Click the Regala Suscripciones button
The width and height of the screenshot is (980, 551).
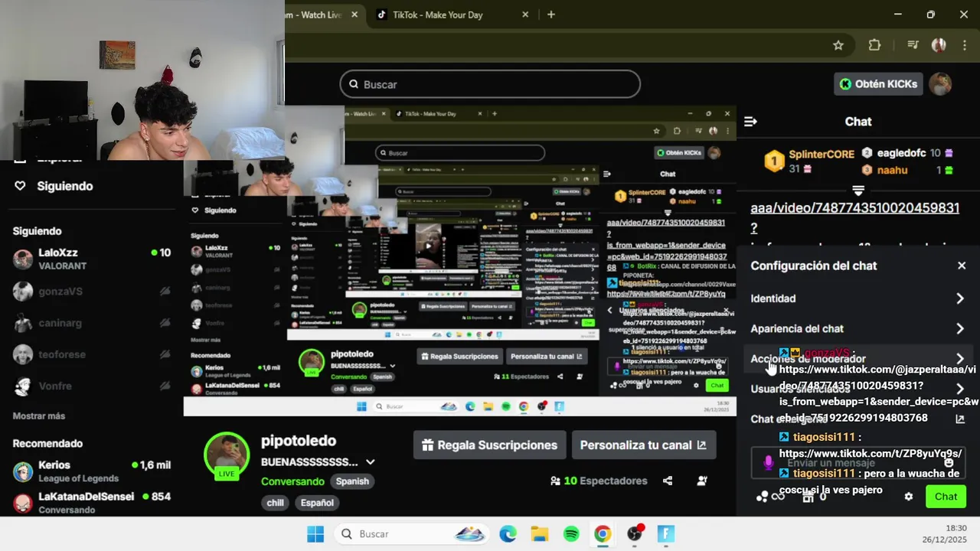pos(490,445)
